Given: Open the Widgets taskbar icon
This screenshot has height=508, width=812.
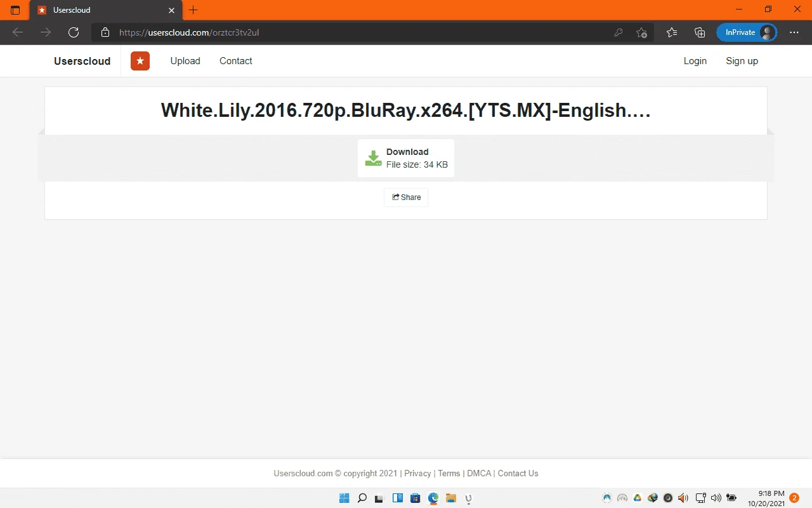Looking at the screenshot, I should coord(398,498).
